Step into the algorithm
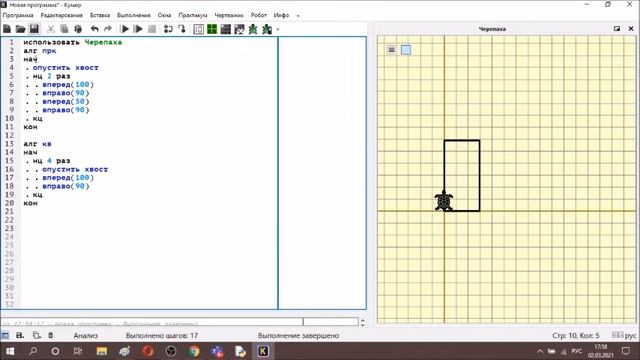This screenshot has height=360, width=640. (182, 29)
